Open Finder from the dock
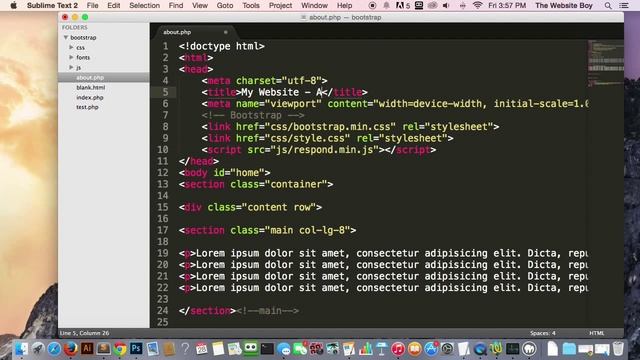The width and height of the screenshot is (640, 360). (21, 349)
